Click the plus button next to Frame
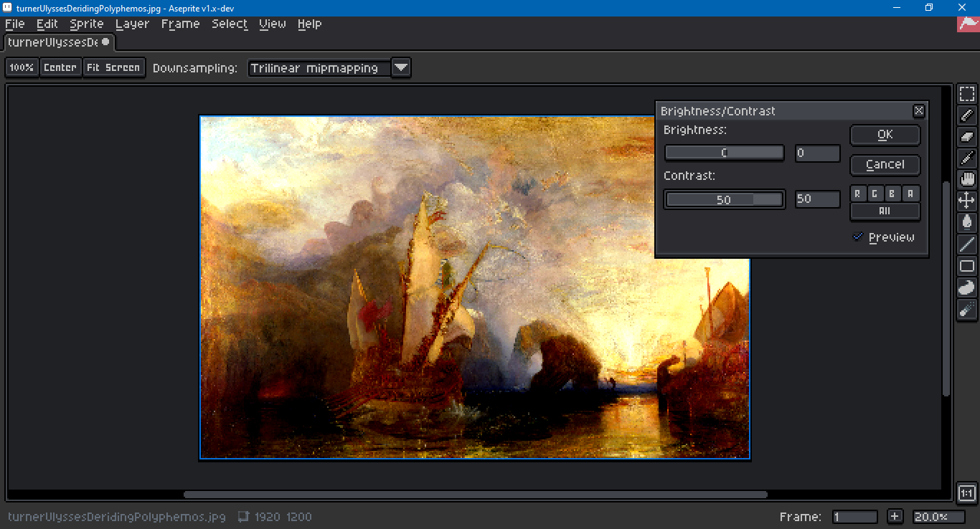This screenshot has height=529, width=980. coord(895,516)
